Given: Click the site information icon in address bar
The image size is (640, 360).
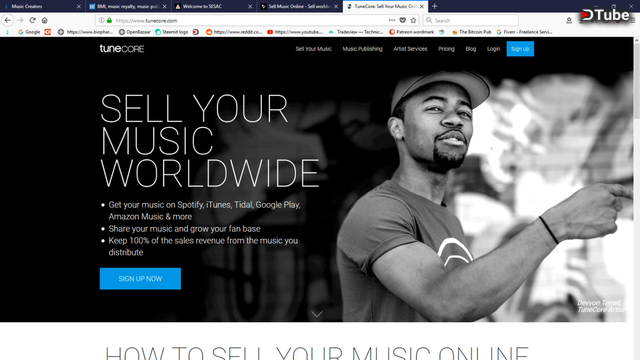Looking at the screenshot, I should point(102,20).
